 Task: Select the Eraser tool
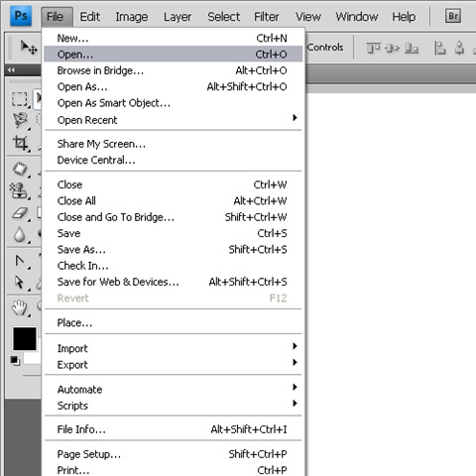[x=20, y=213]
